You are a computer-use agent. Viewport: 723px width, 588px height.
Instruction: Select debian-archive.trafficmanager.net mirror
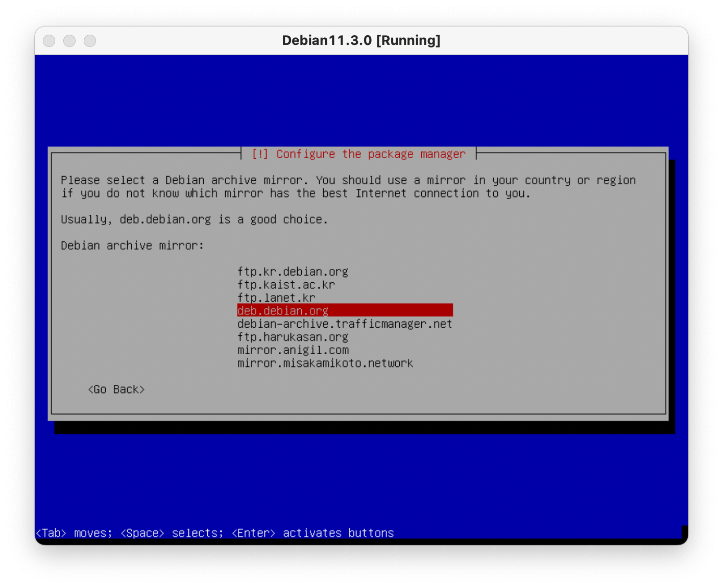point(345,324)
